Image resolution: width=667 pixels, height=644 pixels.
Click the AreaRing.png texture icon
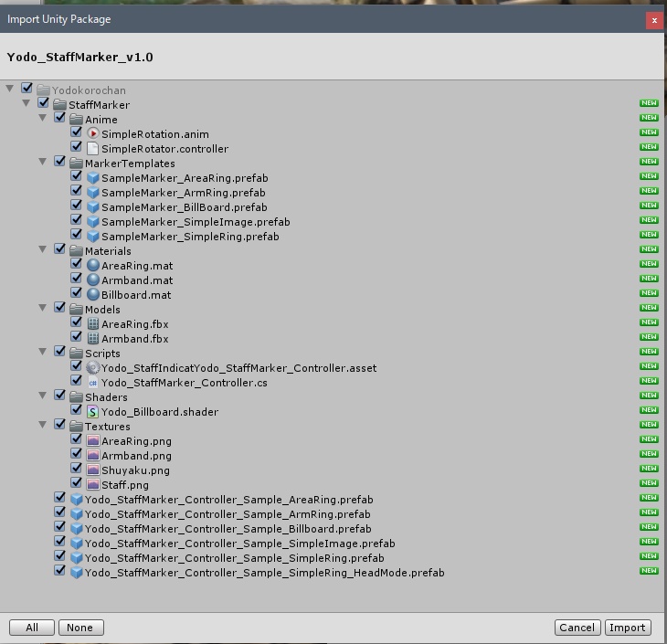(x=92, y=440)
